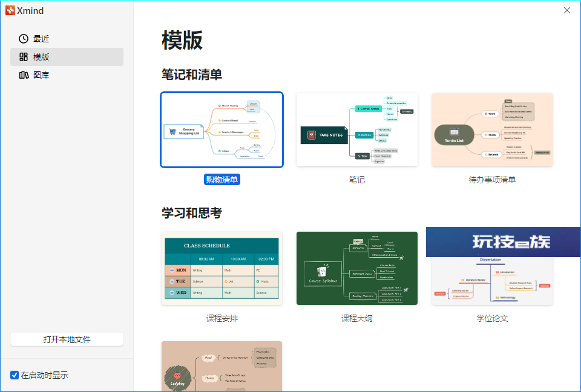
Task: Click the clock icon beside 最近
Action: pos(24,39)
